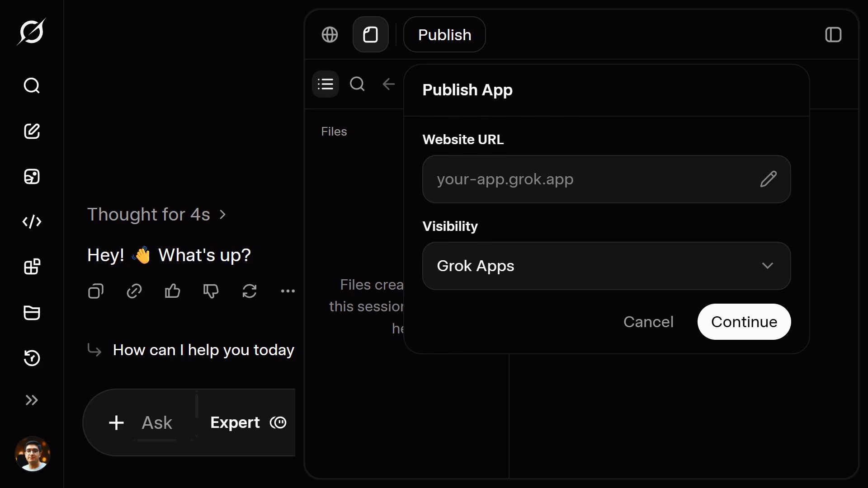Attach a file with the plus icon
This screenshot has width=868, height=488.
(x=116, y=423)
